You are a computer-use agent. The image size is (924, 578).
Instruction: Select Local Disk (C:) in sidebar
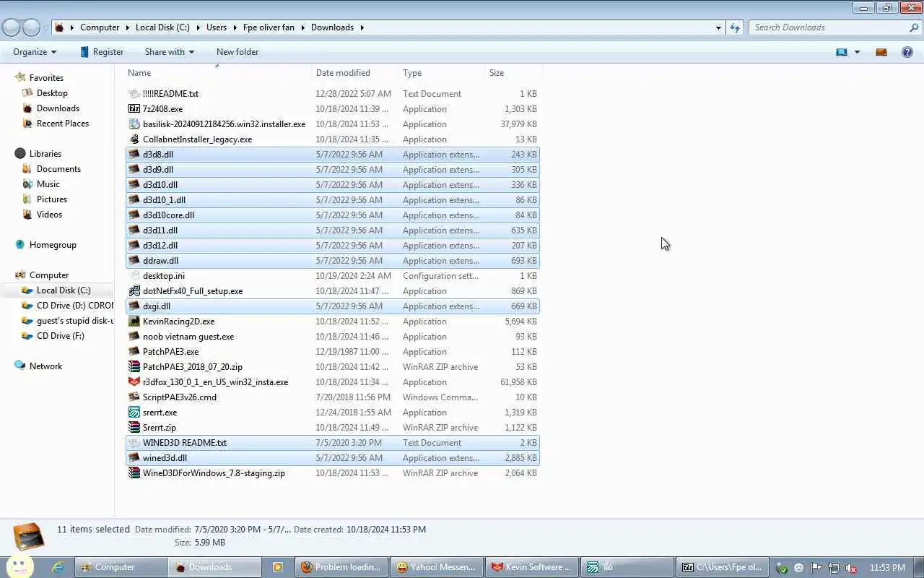tap(64, 290)
